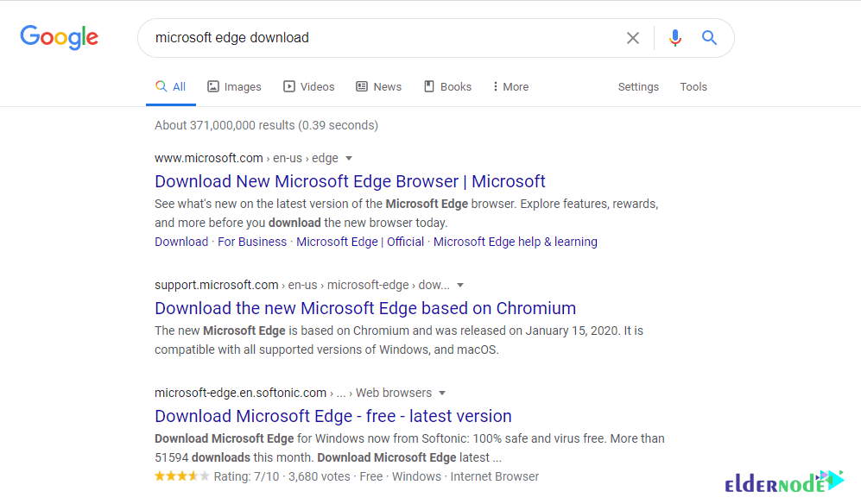This screenshot has width=861, height=504.
Task: Open the More search categories menu
Action: (x=510, y=86)
